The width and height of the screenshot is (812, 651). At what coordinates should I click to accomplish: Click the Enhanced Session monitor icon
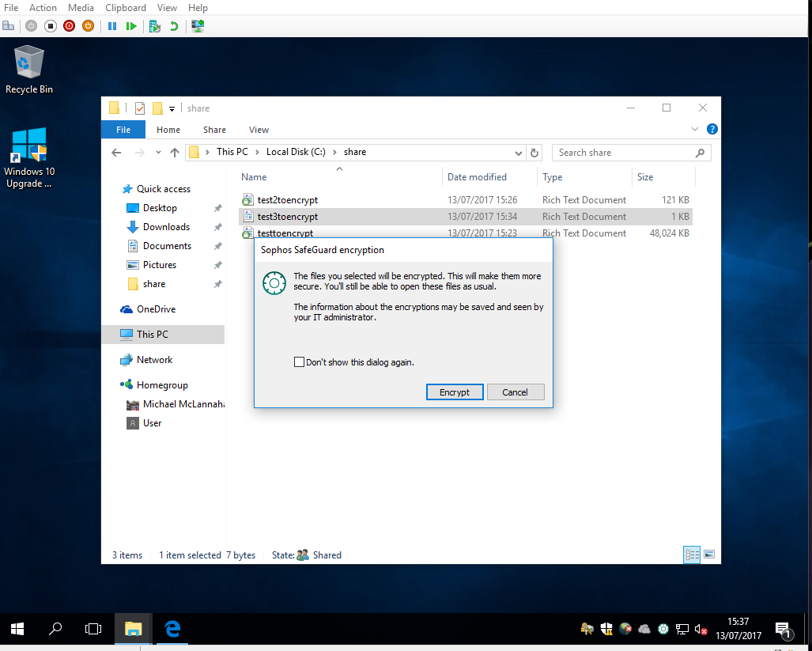(198, 26)
